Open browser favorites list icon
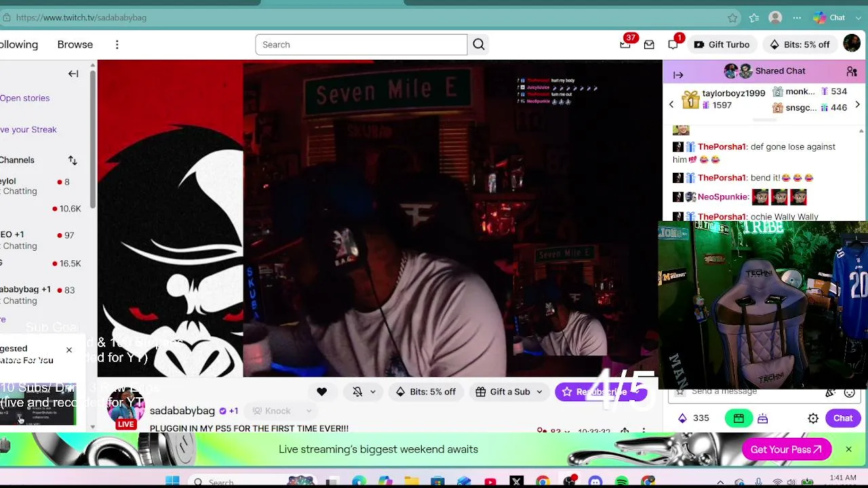This screenshot has width=868, height=488. [x=754, y=18]
